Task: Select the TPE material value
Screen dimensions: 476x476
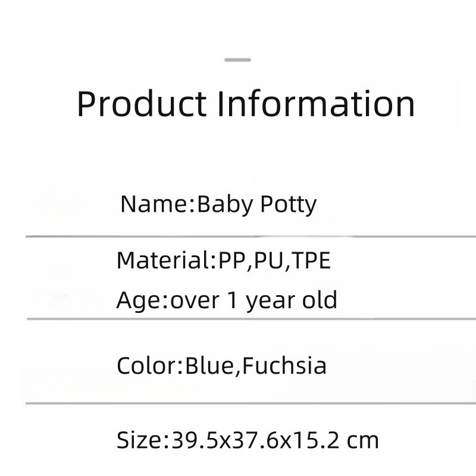Action: click(x=310, y=261)
